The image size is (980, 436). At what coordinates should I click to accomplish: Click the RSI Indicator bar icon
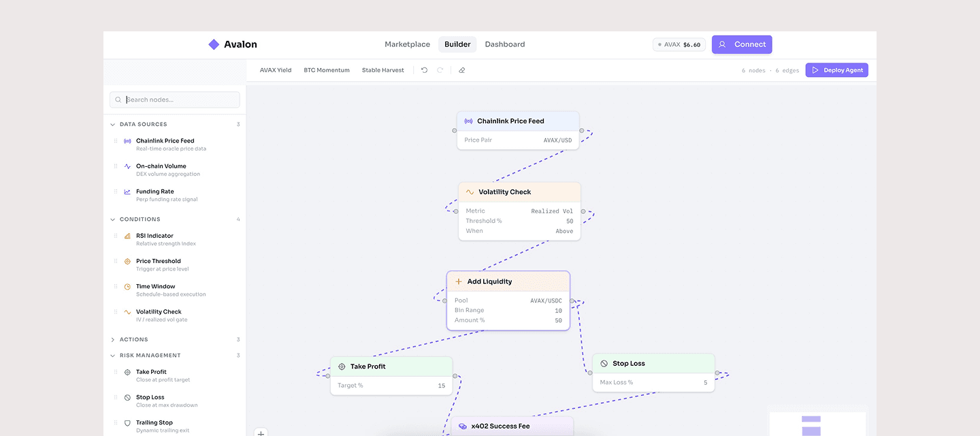127,236
